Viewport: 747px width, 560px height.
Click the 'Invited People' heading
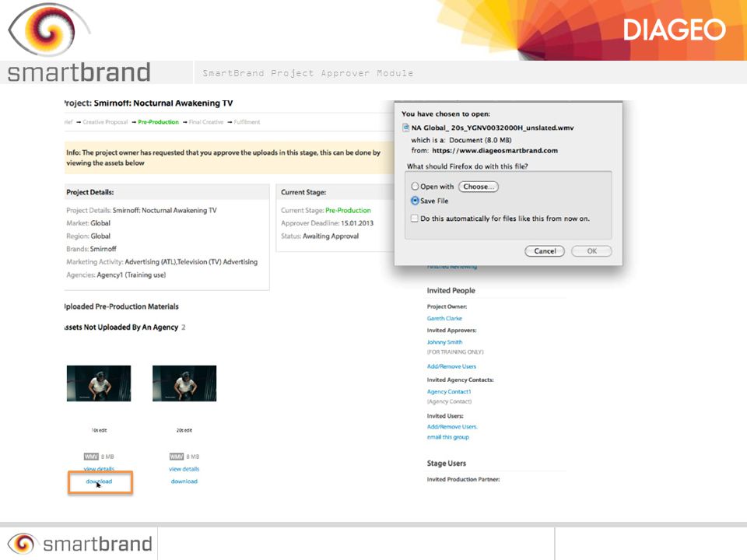[x=451, y=290]
